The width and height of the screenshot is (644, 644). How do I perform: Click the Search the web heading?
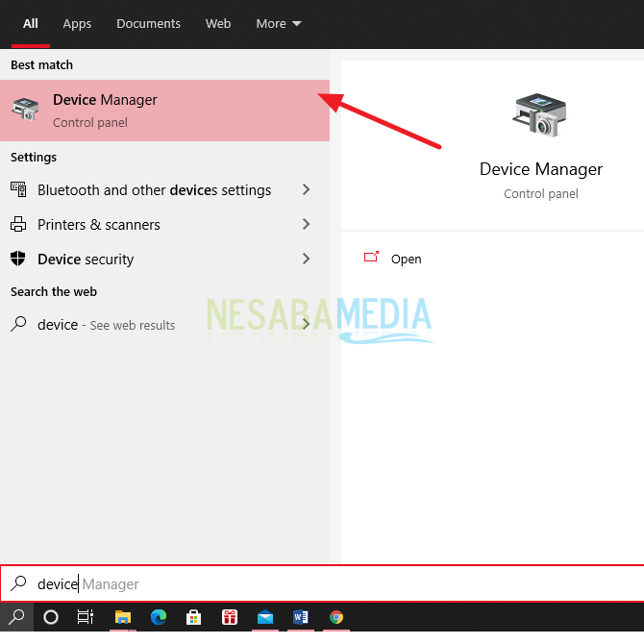(54, 291)
